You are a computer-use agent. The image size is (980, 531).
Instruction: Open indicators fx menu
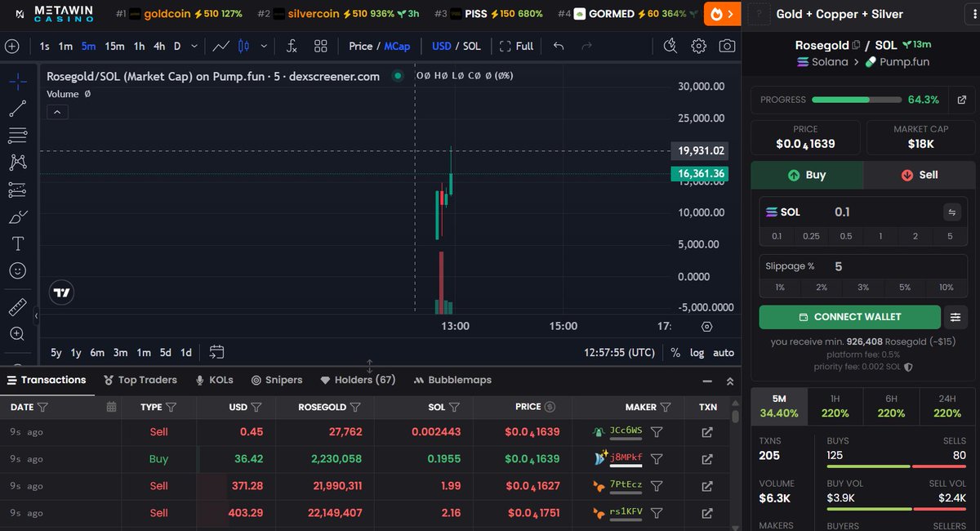pos(292,47)
